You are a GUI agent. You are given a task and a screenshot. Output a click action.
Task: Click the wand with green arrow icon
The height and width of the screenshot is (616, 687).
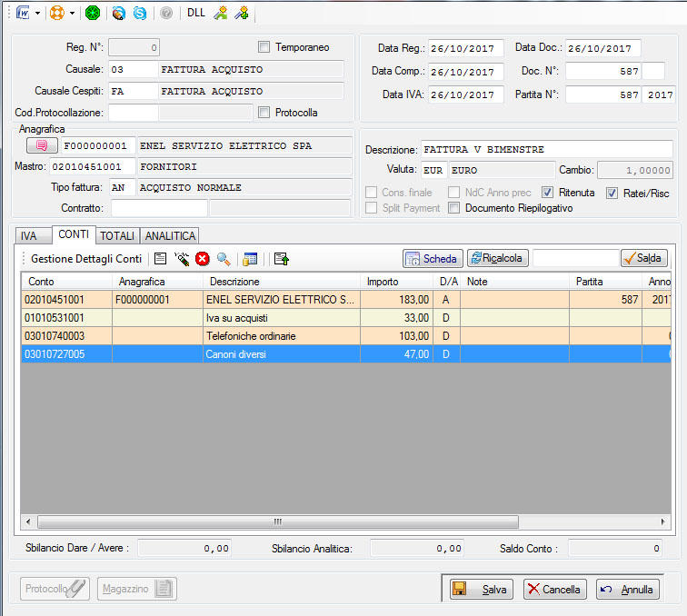pos(221,13)
